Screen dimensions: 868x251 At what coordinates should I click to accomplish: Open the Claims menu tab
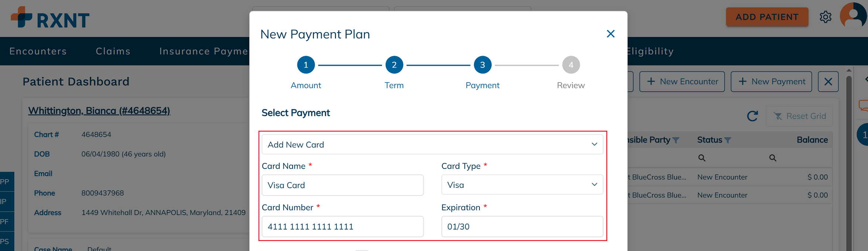click(x=113, y=51)
